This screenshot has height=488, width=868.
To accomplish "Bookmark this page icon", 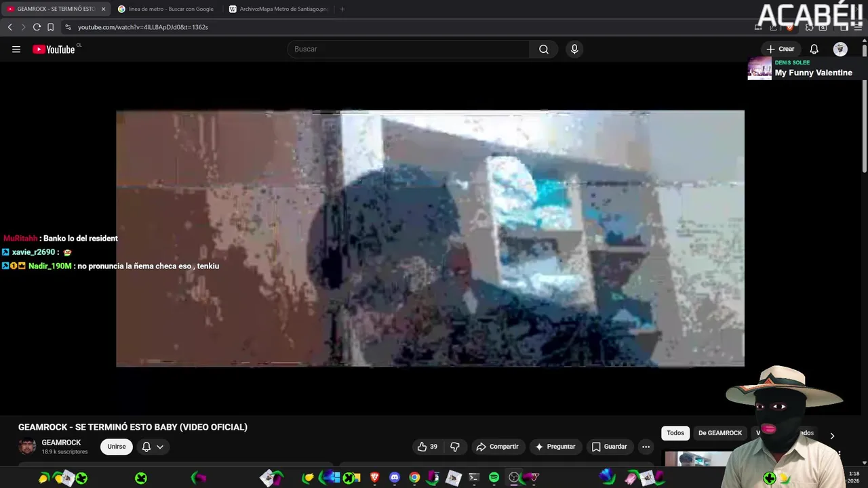I will pos(50,27).
